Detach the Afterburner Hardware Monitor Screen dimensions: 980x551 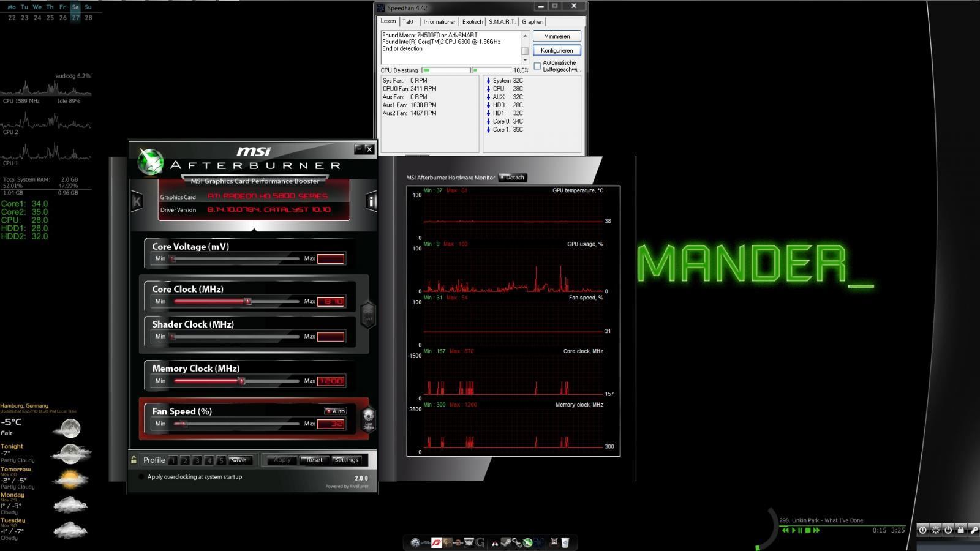point(513,178)
